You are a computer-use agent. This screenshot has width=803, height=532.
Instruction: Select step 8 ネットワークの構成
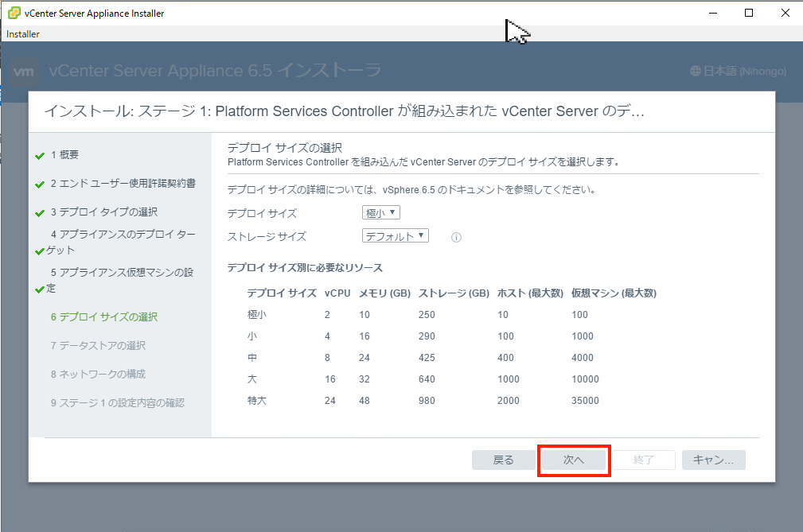click(x=98, y=374)
